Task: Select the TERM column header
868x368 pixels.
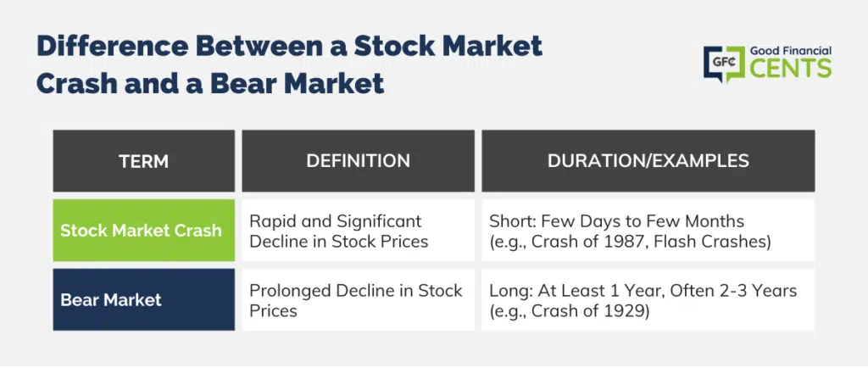Action: (x=144, y=161)
